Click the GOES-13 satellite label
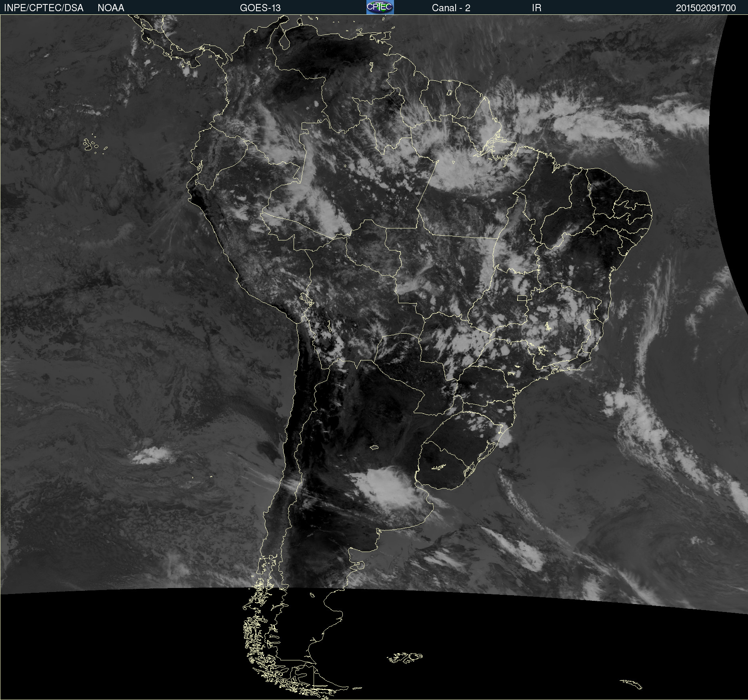This screenshot has width=748, height=700. pyautogui.click(x=260, y=8)
